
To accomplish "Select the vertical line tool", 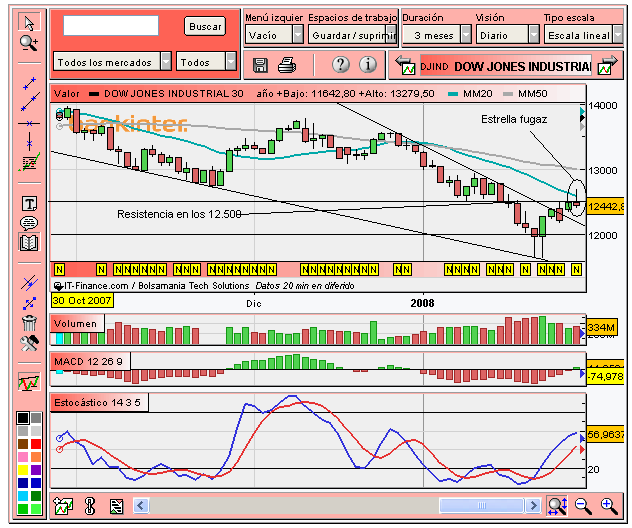I will [29, 141].
